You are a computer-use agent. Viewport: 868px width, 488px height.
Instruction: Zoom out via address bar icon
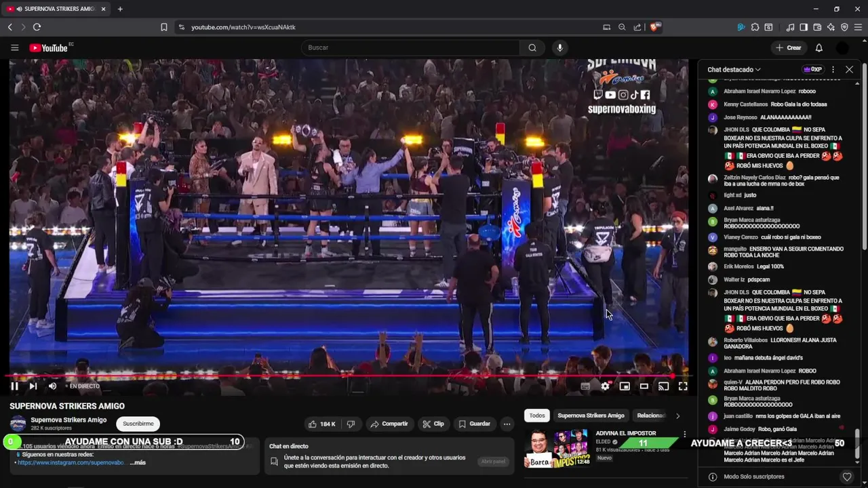pyautogui.click(x=622, y=27)
